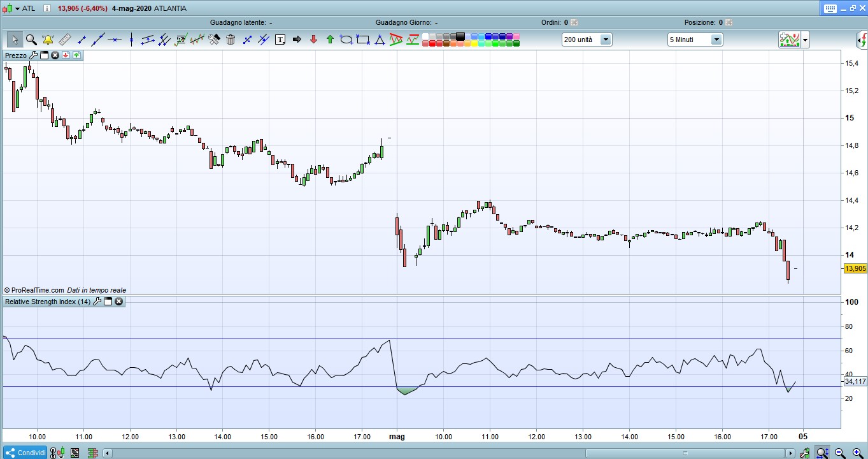Open the add indicators chart button
This screenshot has height=459, width=868.
[x=790, y=40]
